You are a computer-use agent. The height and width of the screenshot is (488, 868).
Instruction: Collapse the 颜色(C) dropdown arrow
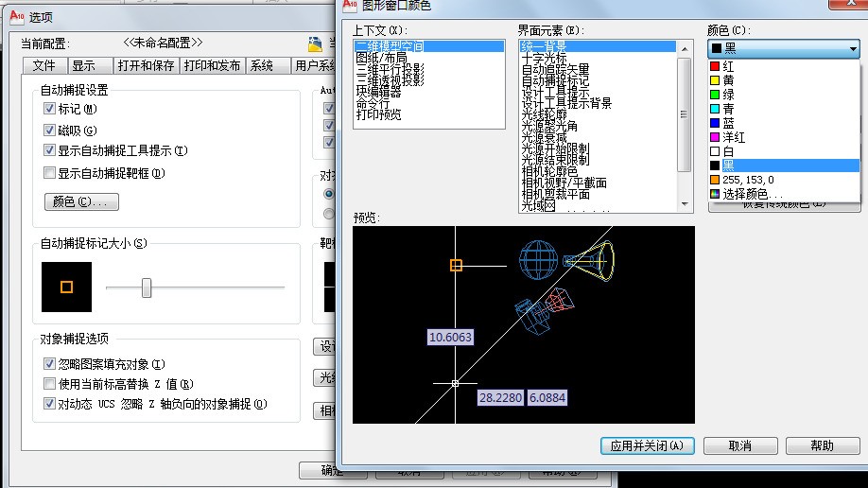(x=853, y=49)
